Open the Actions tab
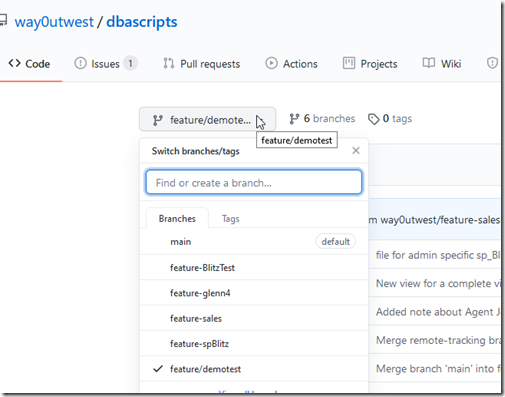Viewport: 505px width, 397px height. pyautogui.click(x=291, y=64)
